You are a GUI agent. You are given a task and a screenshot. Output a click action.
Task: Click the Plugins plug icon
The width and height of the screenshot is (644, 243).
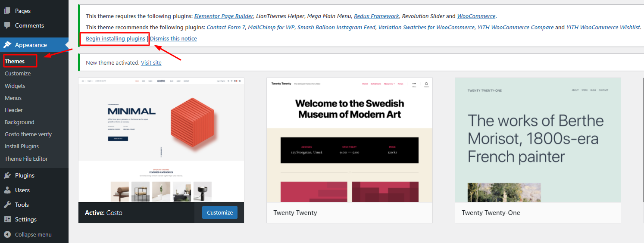(7, 175)
